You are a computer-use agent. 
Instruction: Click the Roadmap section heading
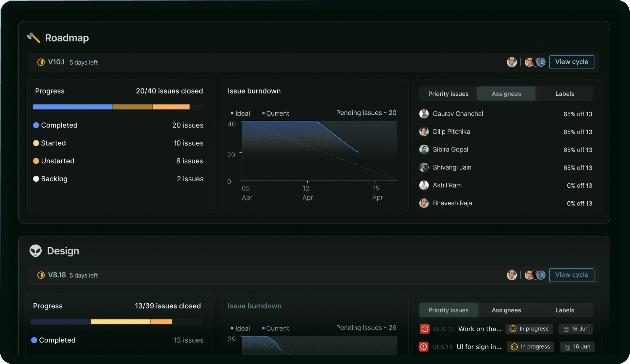67,38
